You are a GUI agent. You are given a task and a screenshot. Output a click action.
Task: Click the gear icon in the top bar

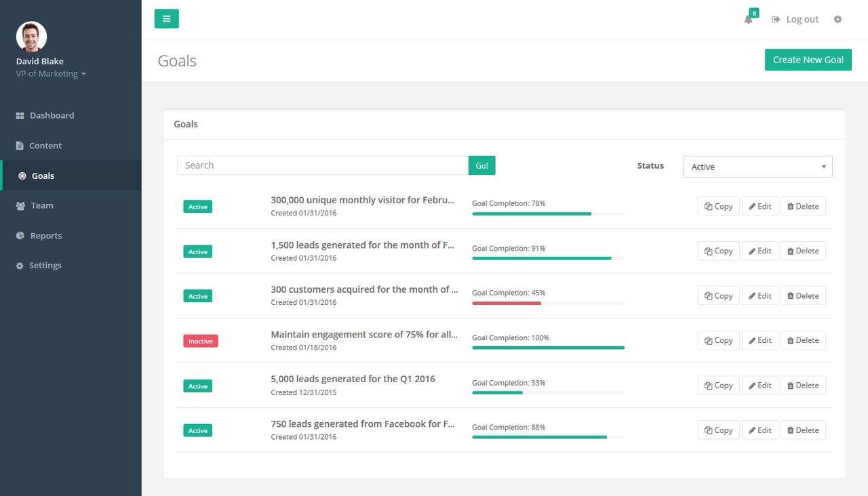coord(837,19)
